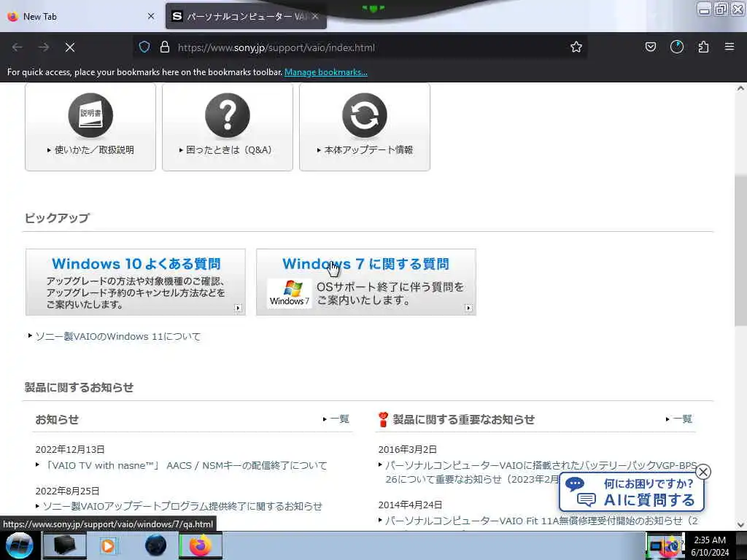Go forward with the forward arrow

pos(44,47)
